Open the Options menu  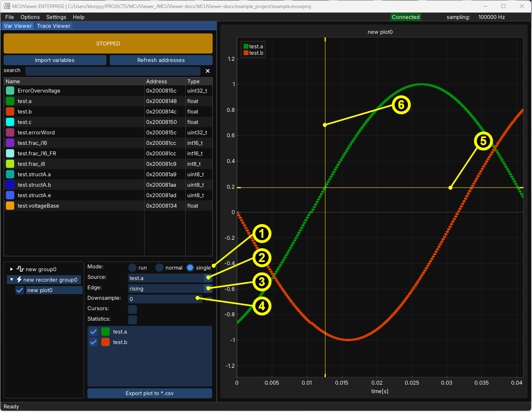(30, 17)
